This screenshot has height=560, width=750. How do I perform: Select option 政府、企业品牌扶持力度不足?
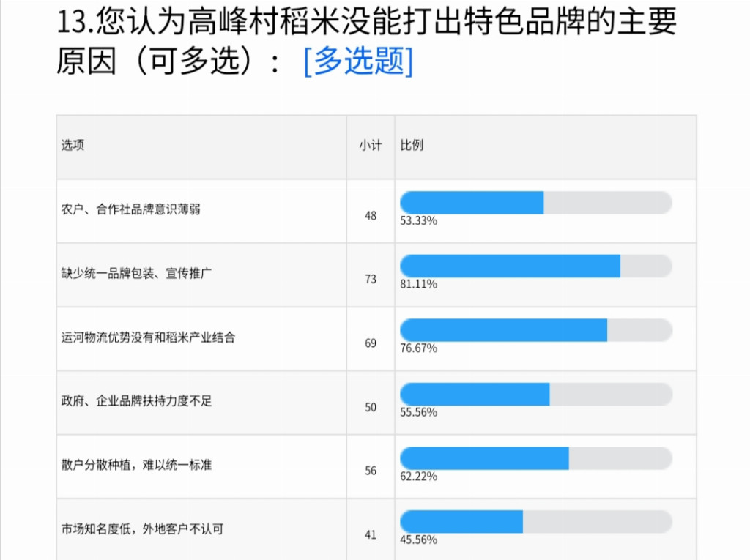(x=136, y=400)
